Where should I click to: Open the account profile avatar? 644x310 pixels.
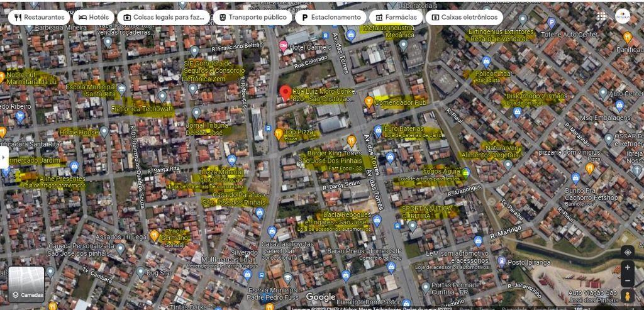(623, 16)
